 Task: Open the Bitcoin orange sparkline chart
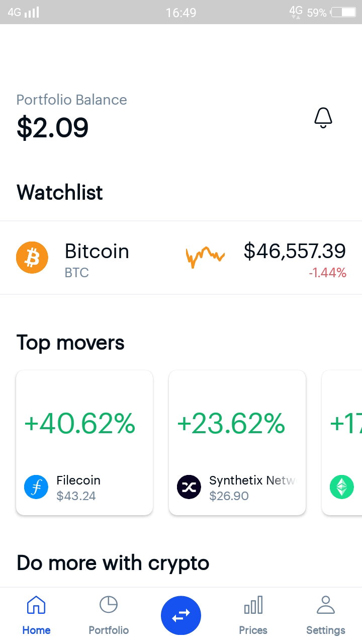click(x=205, y=258)
